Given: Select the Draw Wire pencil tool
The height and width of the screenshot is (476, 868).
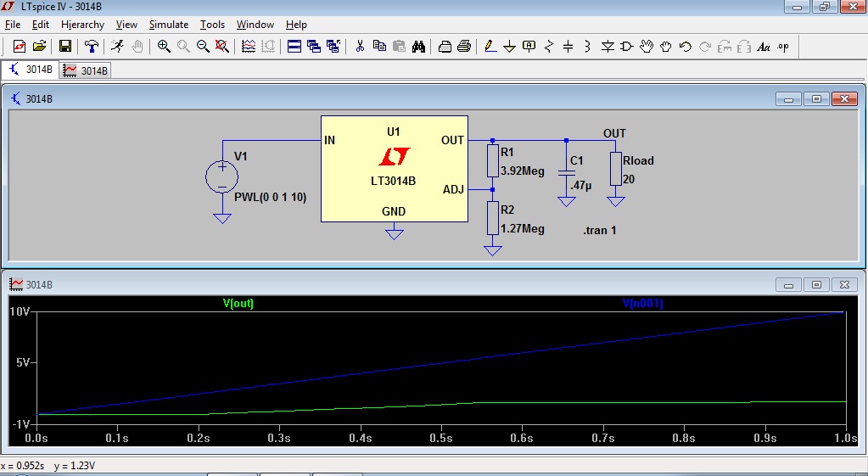Looking at the screenshot, I should tap(490, 47).
